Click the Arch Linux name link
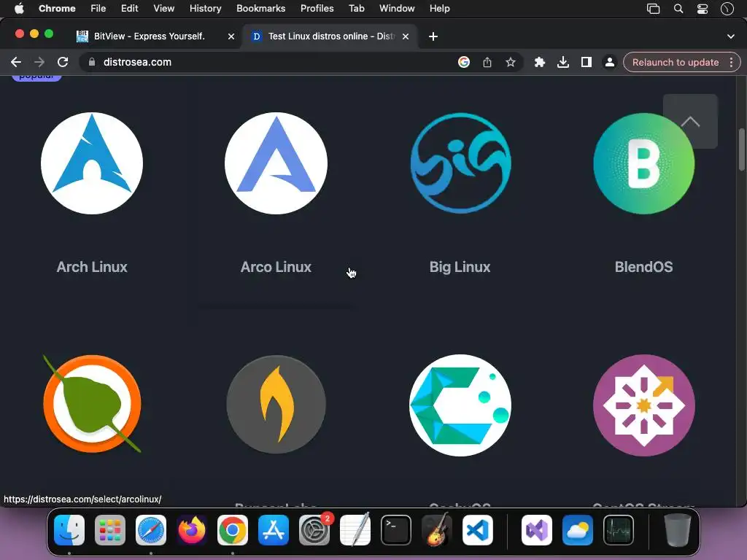This screenshot has height=560, width=747. click(92, 267)
